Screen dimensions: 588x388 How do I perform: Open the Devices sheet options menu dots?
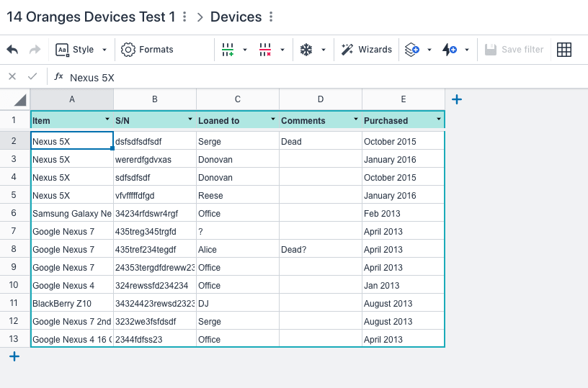click(271, 17)
